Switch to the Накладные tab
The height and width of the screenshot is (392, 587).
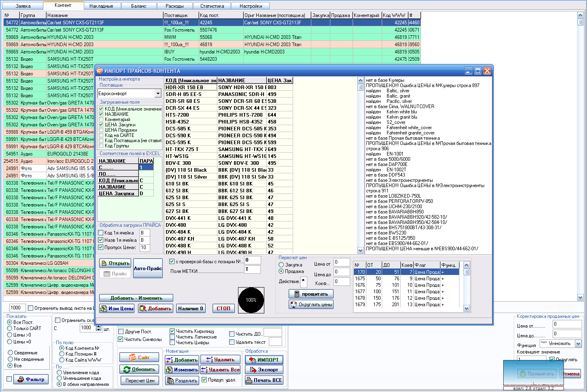click(x=101, y=6)
